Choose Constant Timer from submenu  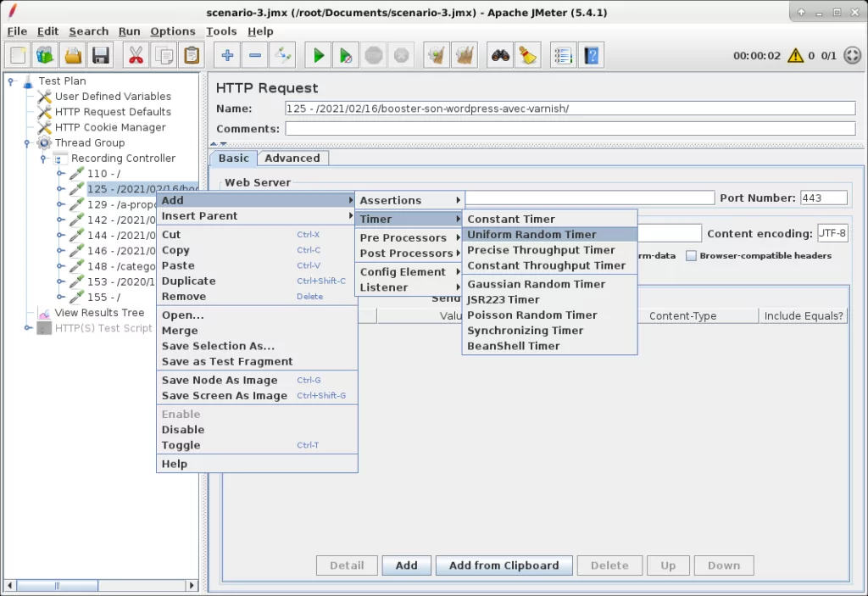(x=549, y=220)
